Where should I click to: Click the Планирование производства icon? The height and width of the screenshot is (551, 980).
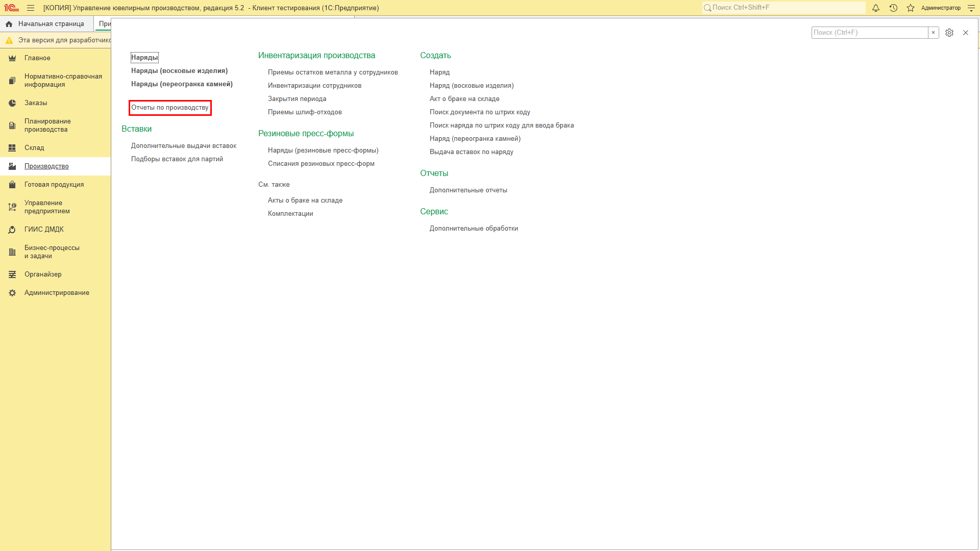tap(12, 126)
